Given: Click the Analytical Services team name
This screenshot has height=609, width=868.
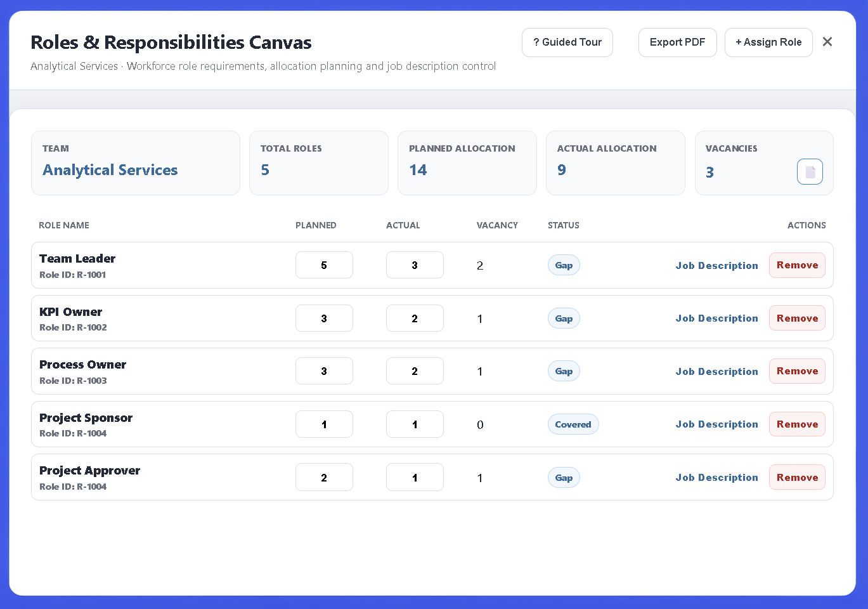Looking at the screenshot, I should [x=110, y=170].
